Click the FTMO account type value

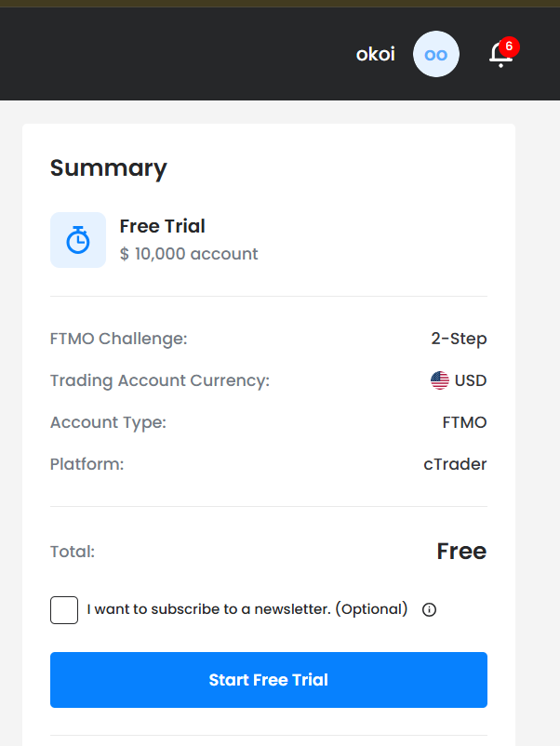coord(464,422)
